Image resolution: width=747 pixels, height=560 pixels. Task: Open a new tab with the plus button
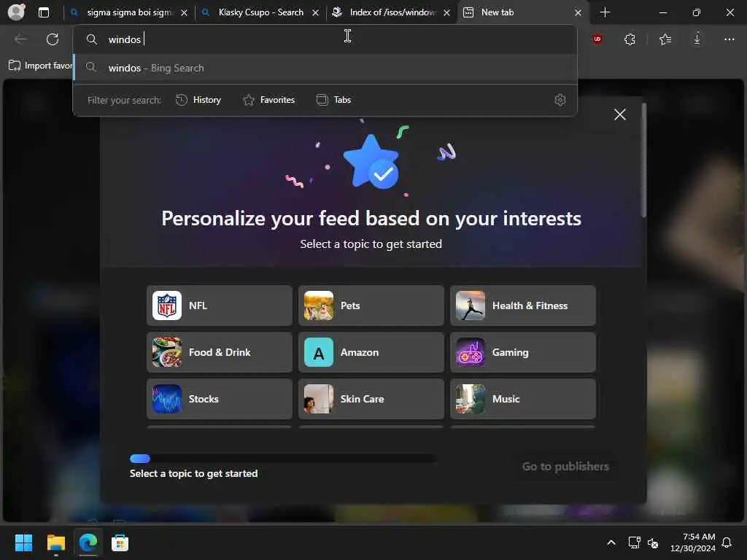point(605,12)
